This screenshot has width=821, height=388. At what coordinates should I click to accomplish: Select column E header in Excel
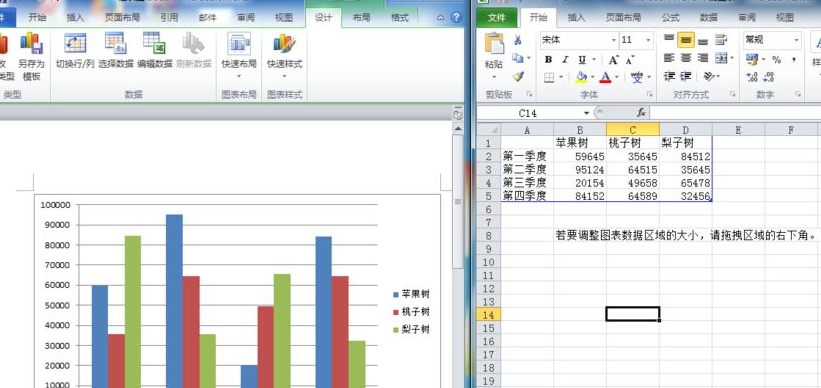[x=738, y=129]
